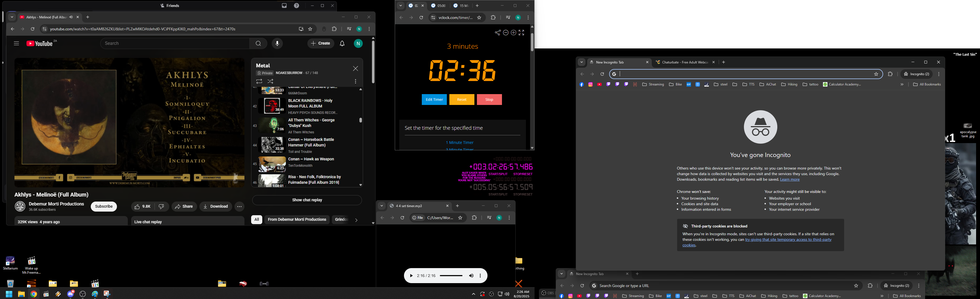Open YouTube hamburger guide menu
This screenshot has height=299, width=980.
(16, 44)
